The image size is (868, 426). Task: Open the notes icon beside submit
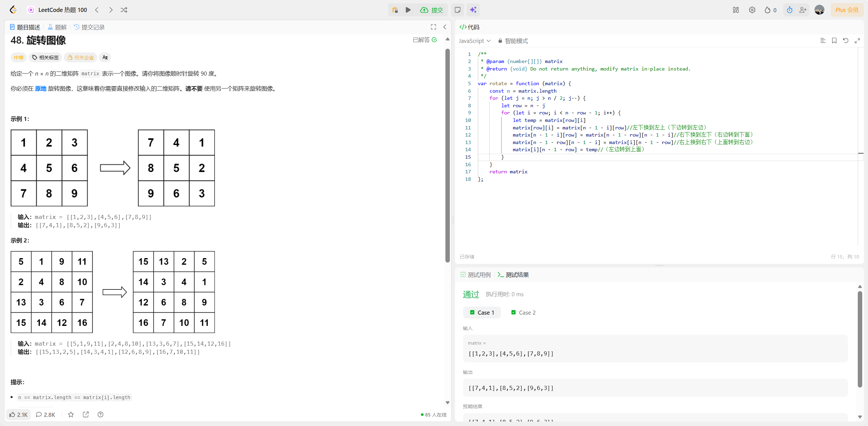point(457,10)
